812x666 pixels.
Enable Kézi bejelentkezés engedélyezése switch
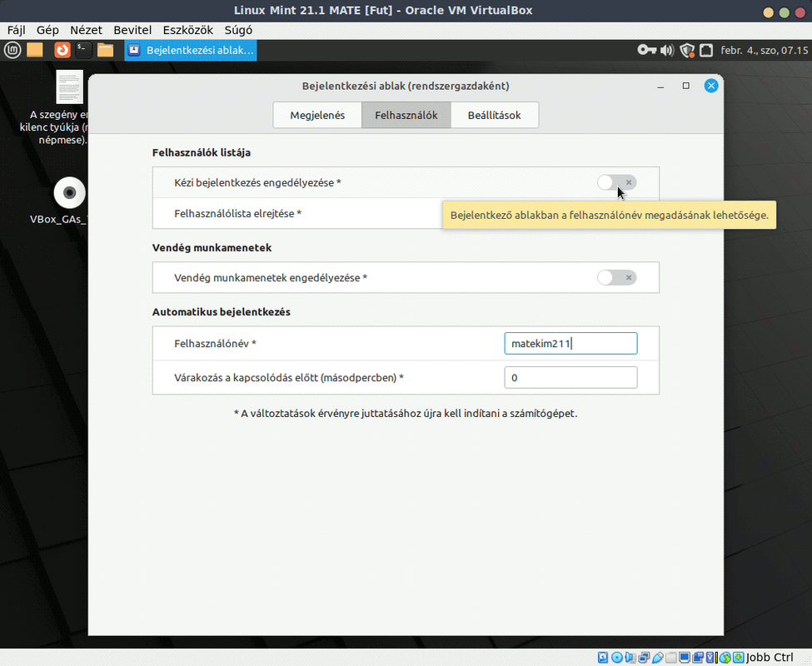coord(617,182)
